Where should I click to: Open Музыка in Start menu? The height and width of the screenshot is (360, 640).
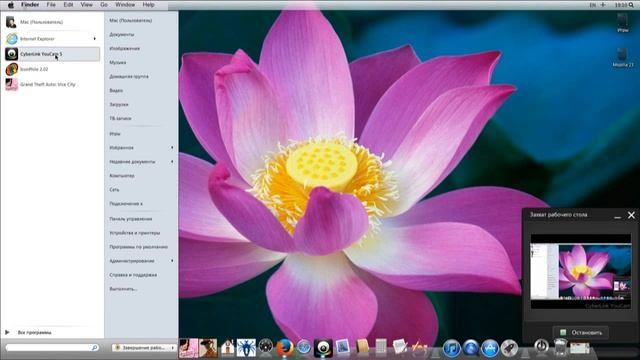tap(118, 62)
